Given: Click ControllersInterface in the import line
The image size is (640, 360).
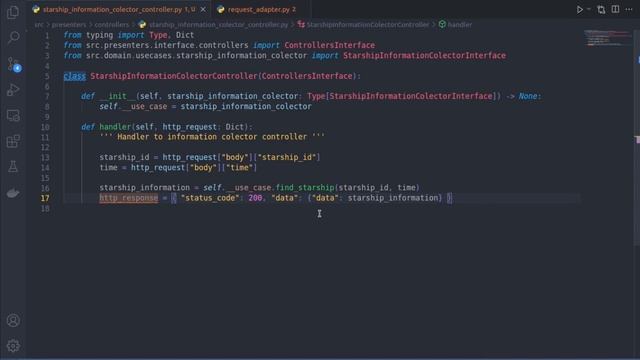Looking at the screenshot, I should point(329,45).
